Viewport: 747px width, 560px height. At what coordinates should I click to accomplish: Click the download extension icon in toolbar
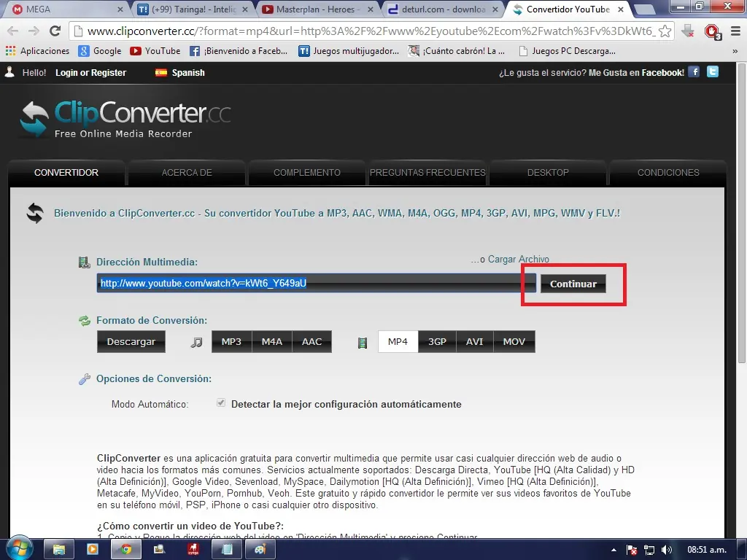pos(687,31)
